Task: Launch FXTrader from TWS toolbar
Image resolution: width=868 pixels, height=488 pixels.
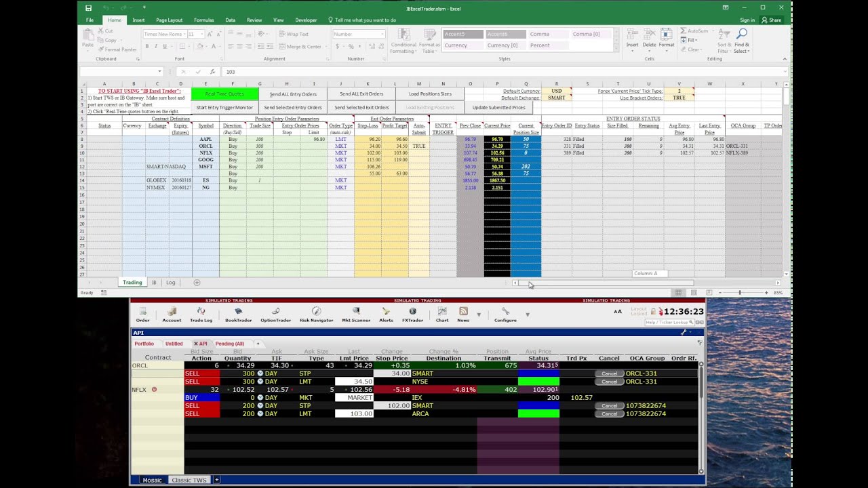Action: point(412,314)
